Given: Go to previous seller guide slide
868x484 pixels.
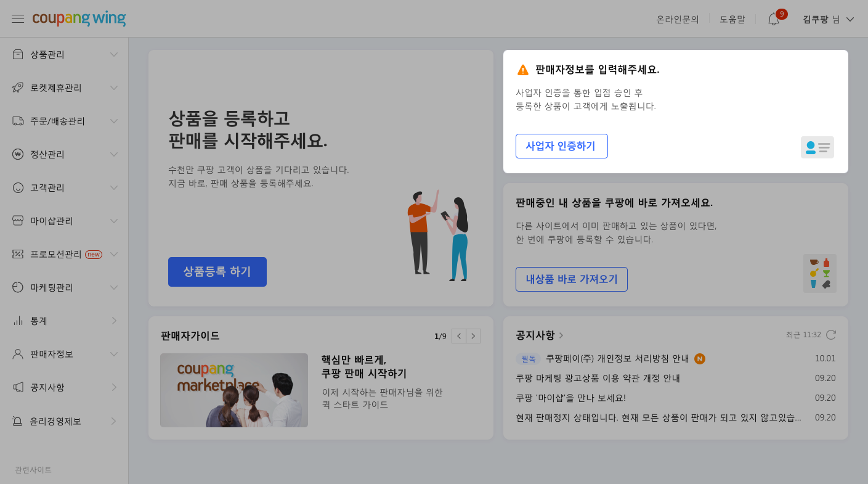Looking at the screenshot, I should point(459,336).
